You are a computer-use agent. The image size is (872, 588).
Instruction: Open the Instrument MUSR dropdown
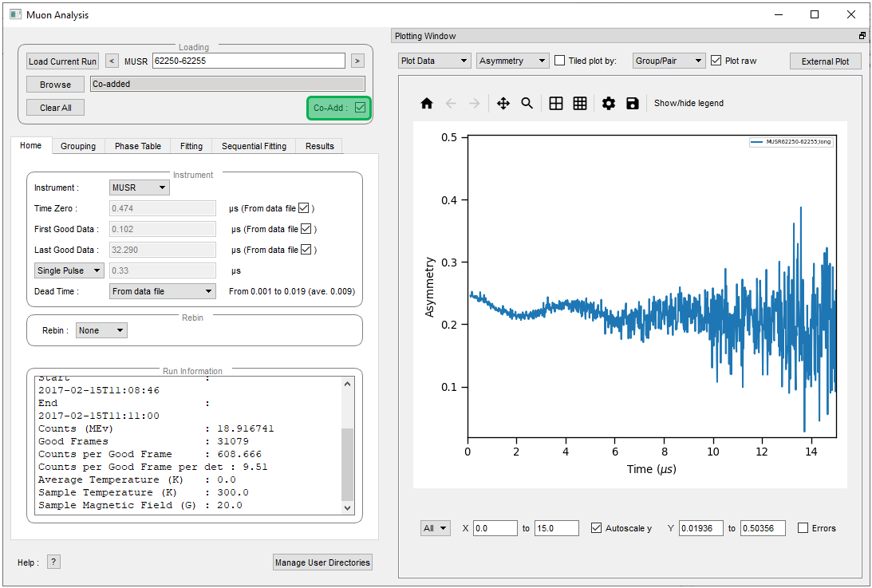pos(139,187)
